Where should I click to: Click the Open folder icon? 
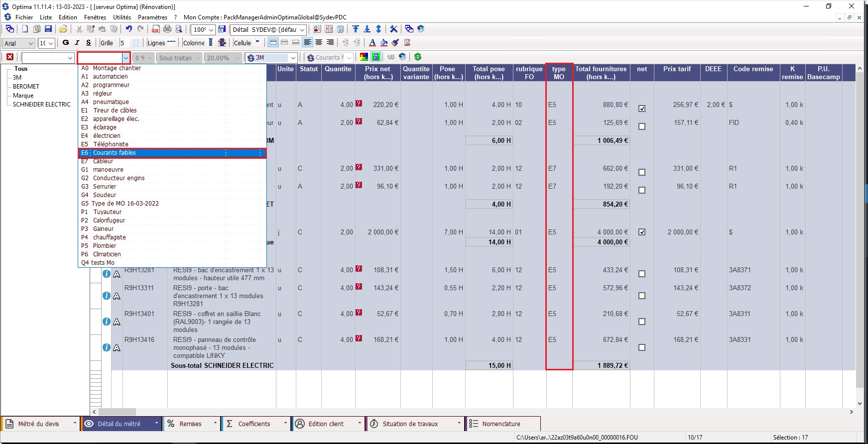[63, 29]
